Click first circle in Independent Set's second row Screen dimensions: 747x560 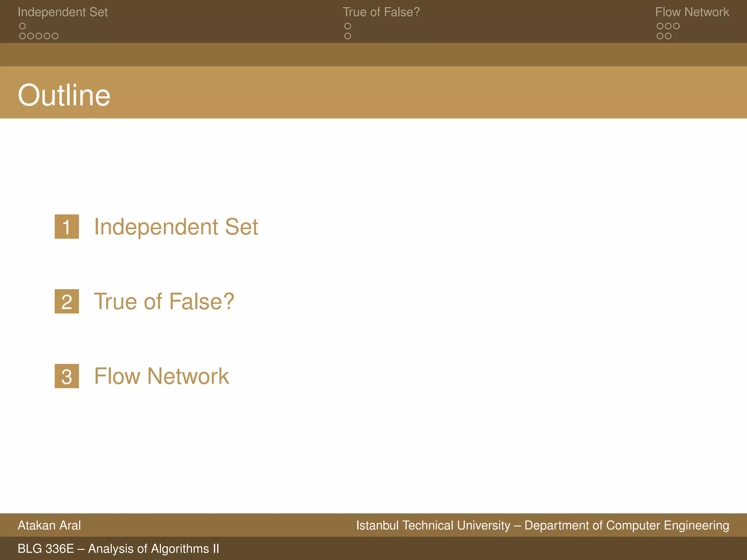pyautogui.click(x=23, y=36)
